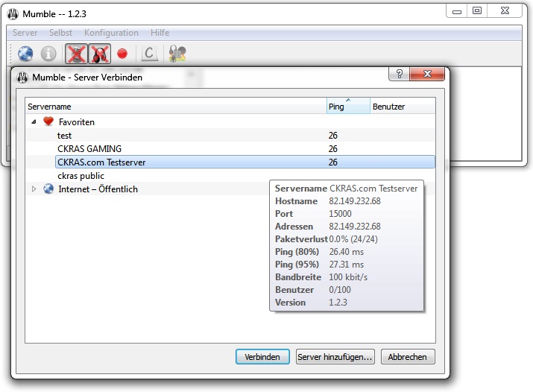Screen dimensions: 533x392
Task: Minimize the main Mumble window
Action: click(457, 11)
